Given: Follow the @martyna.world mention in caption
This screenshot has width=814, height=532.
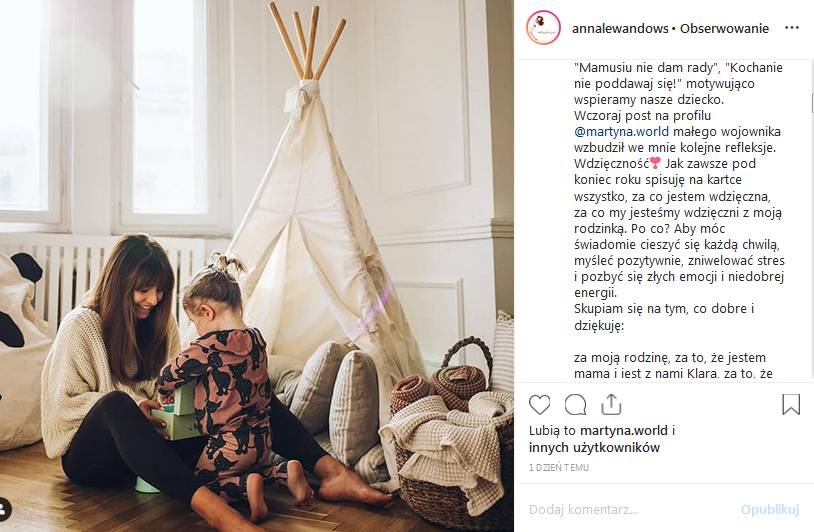Looking at the screenshot, I should click(x=621, y=131).
